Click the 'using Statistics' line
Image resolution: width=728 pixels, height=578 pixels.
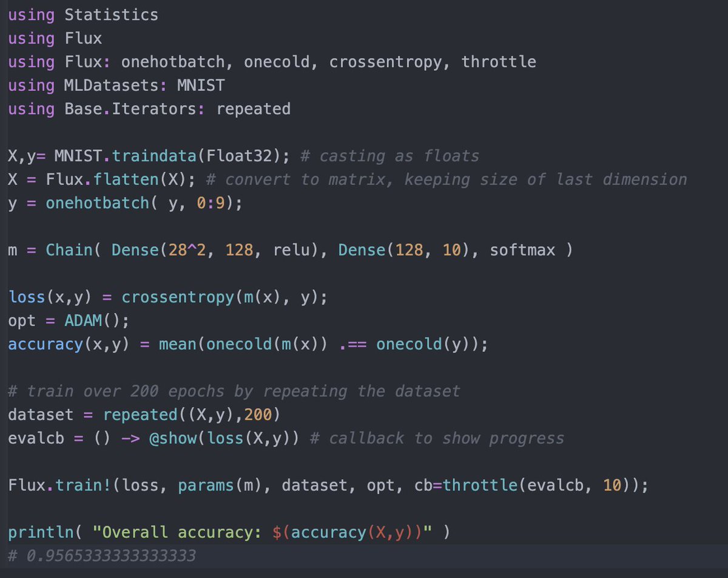click(83, 15)
